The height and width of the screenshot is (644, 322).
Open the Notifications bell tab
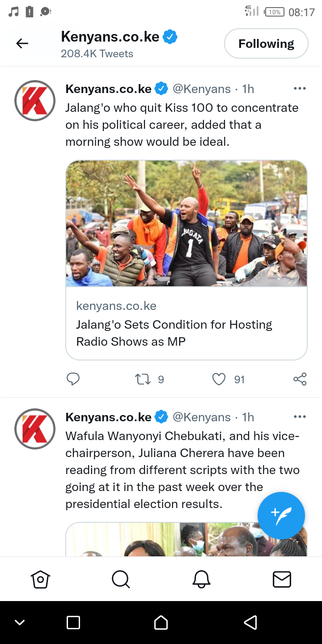(x=201, y=580)
